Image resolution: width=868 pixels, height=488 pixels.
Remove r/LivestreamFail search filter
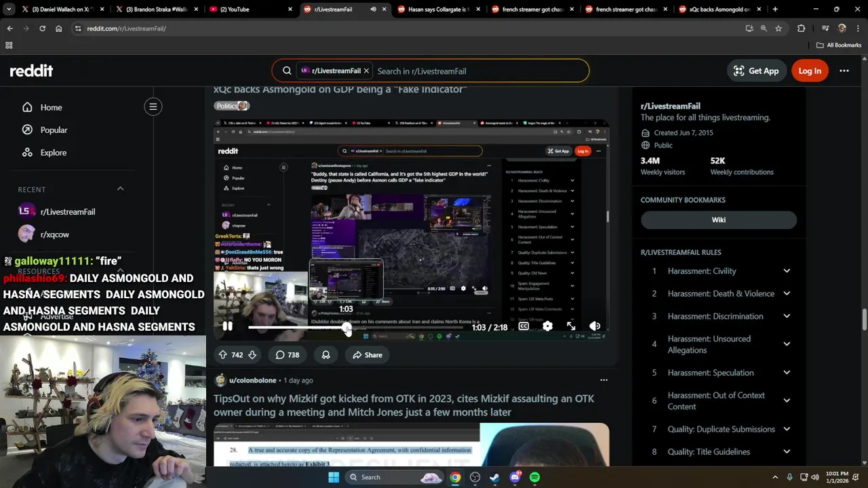pyautogui.click(x=366, y=70)
